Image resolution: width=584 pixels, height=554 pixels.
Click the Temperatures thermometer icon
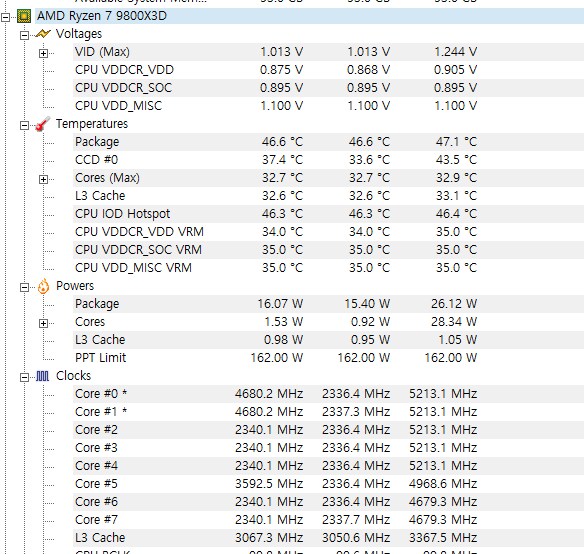tap(43, 124)
